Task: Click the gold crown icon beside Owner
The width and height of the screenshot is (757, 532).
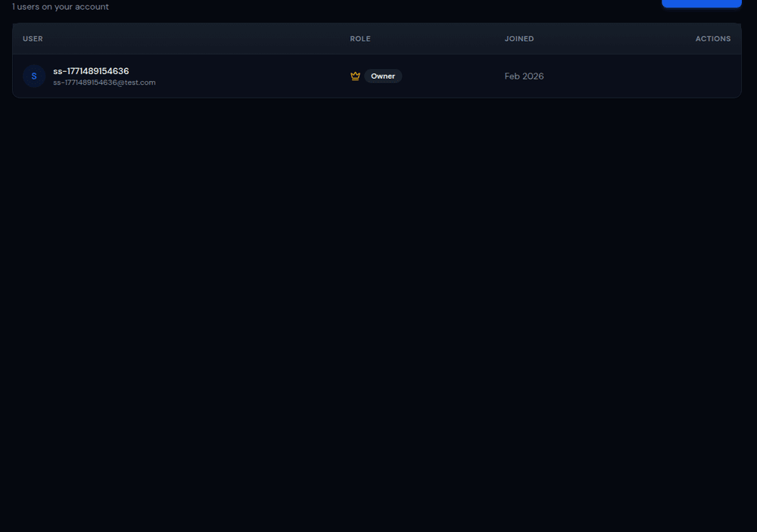Action: coord(355,76)
